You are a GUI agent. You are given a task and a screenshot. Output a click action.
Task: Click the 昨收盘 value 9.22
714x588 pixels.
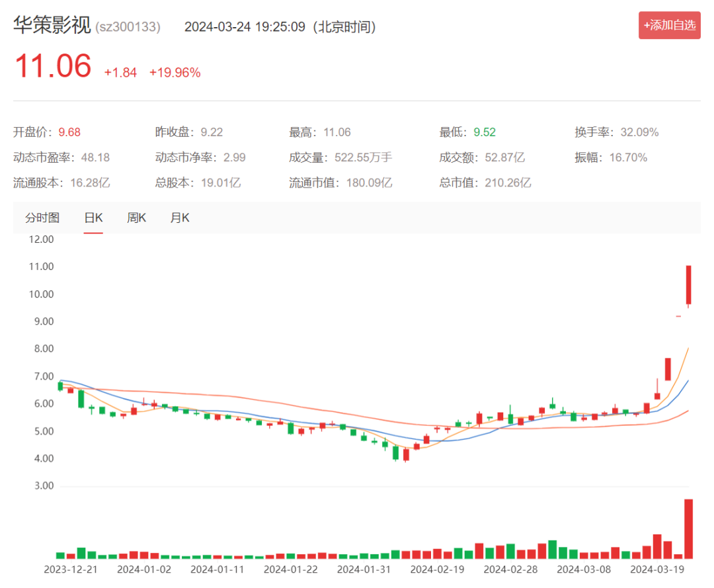click(212, 132)
